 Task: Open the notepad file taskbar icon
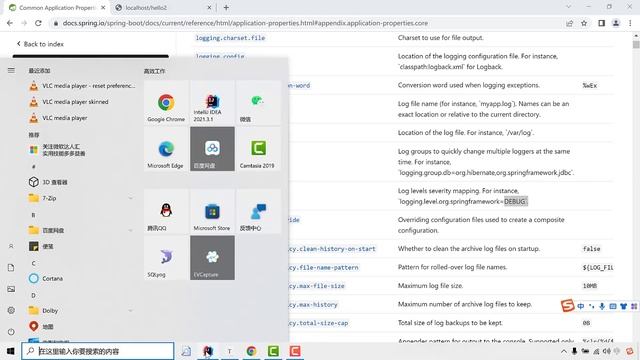(186, 351)
